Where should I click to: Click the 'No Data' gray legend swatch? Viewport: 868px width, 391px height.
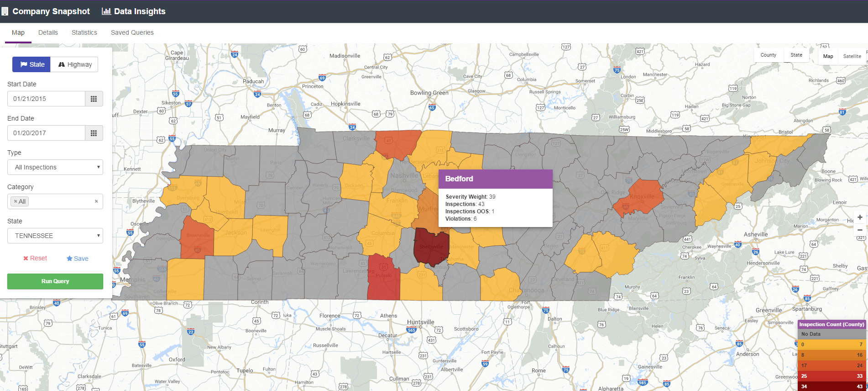tap(831, 334)
